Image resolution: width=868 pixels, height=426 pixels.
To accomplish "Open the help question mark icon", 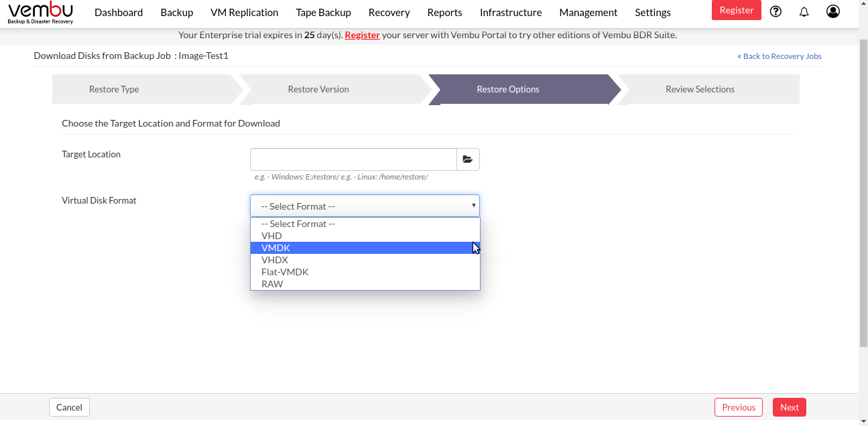I will (x=776, y=11).
